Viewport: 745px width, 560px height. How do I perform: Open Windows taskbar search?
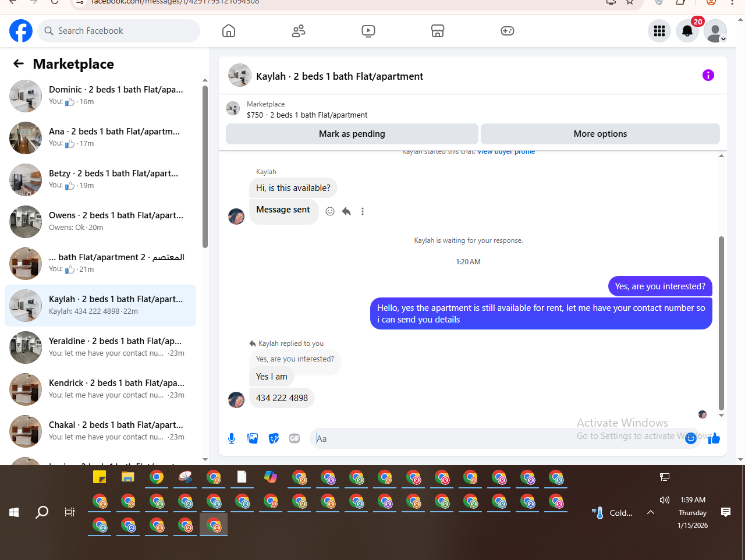pos(42,512)
